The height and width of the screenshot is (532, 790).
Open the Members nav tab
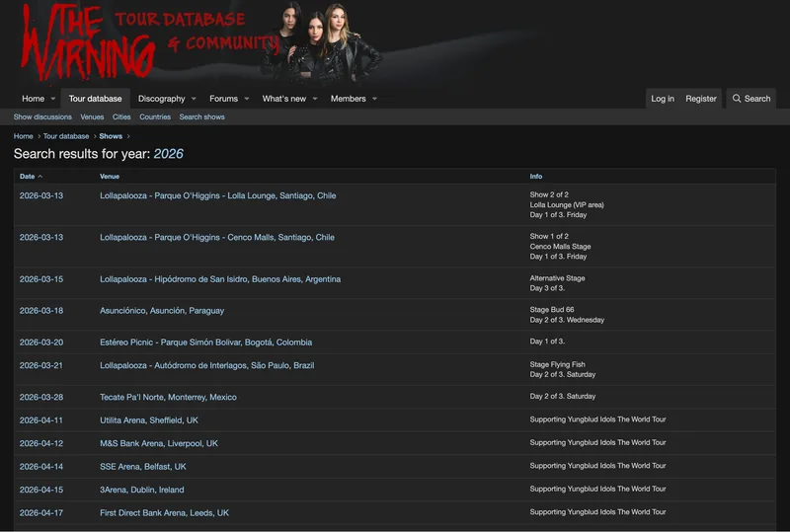pos(348,99)
